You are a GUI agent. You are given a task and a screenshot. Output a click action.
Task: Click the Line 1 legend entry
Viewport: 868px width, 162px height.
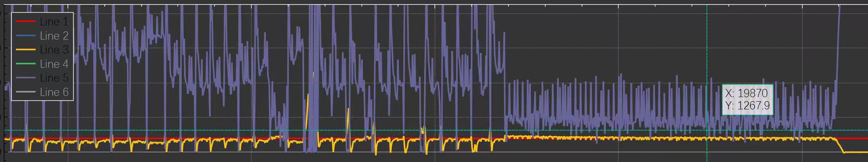42,22
